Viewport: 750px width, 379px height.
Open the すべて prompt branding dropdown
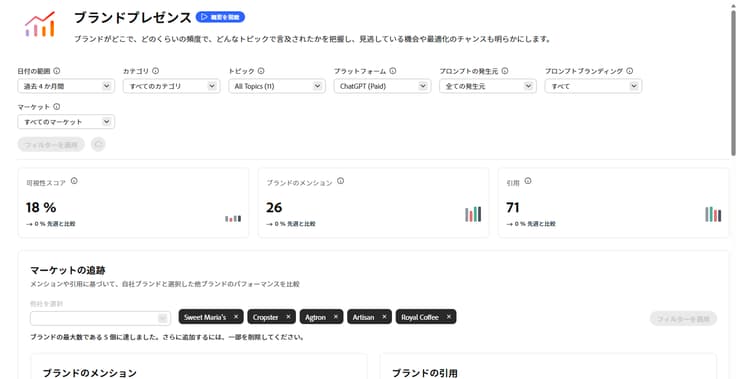[593, 86]
